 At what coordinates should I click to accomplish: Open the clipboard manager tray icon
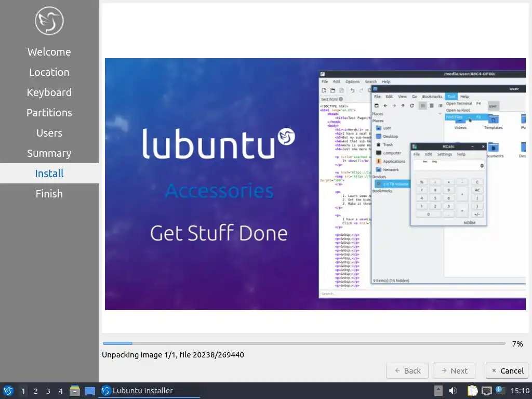click(472, 391)
